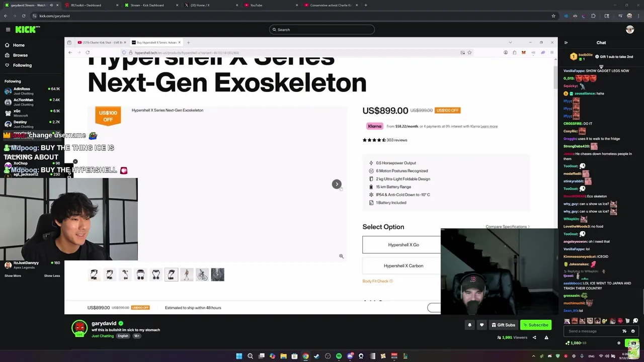Viewport: 644px width, 362px height.
Task: Open new tab in inner browser
Action: [x=188, y=42]
